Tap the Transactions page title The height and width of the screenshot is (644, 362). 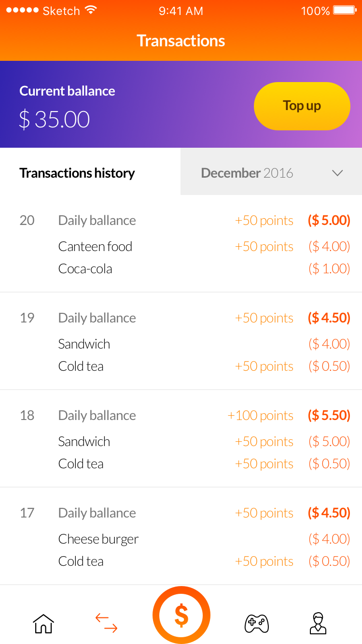click(x=181, y=41)
